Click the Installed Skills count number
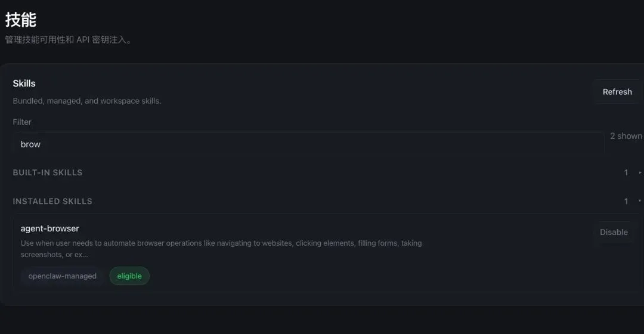This screenshot has height=334, width=644. [x=626, y=202]
